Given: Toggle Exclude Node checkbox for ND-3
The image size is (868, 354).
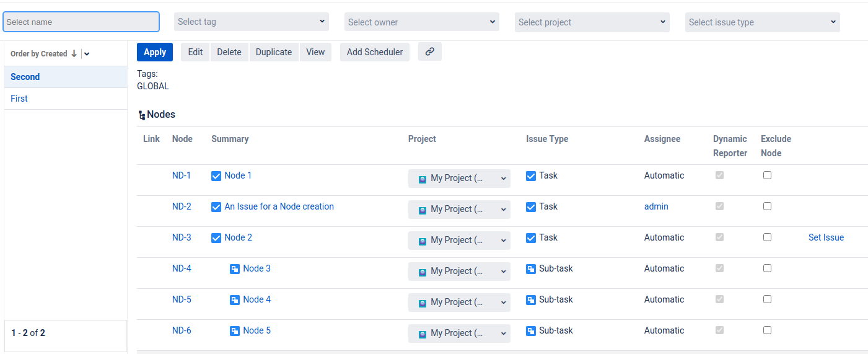Looking at the screenshot, I should pyautogui.click(x=767, y=237).
